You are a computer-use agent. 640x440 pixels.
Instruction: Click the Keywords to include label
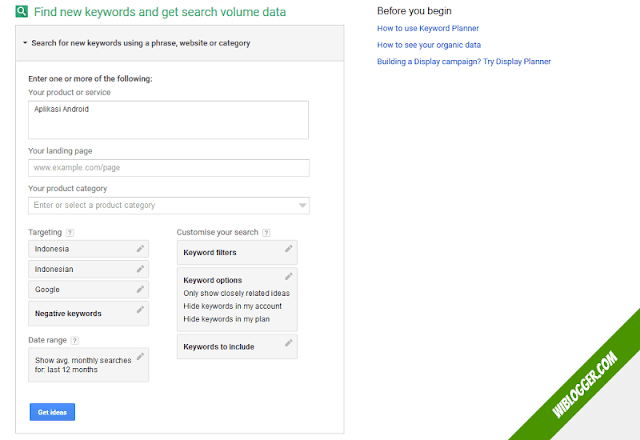coord(219,347)
